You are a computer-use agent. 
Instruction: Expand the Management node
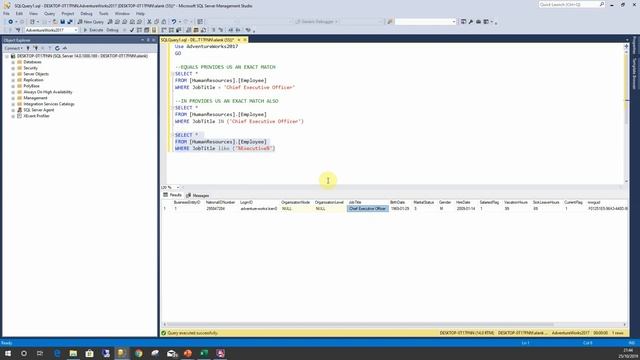point(13,98)
